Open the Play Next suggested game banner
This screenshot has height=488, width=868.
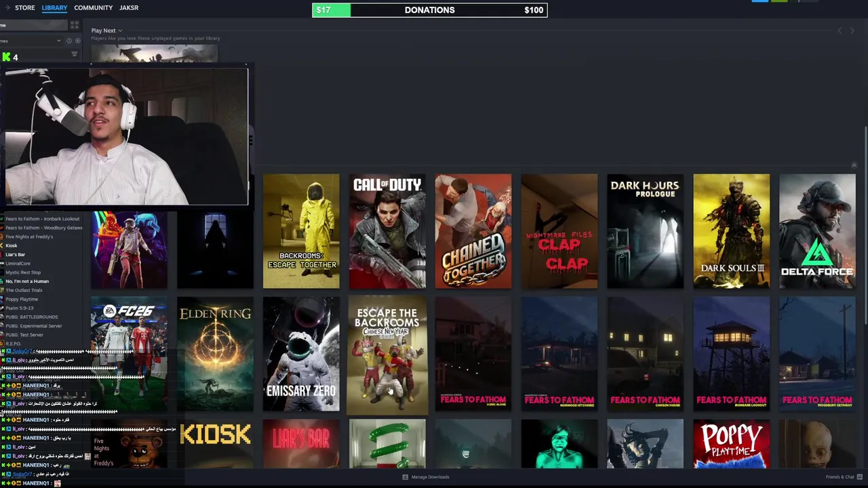pos(155,54)
